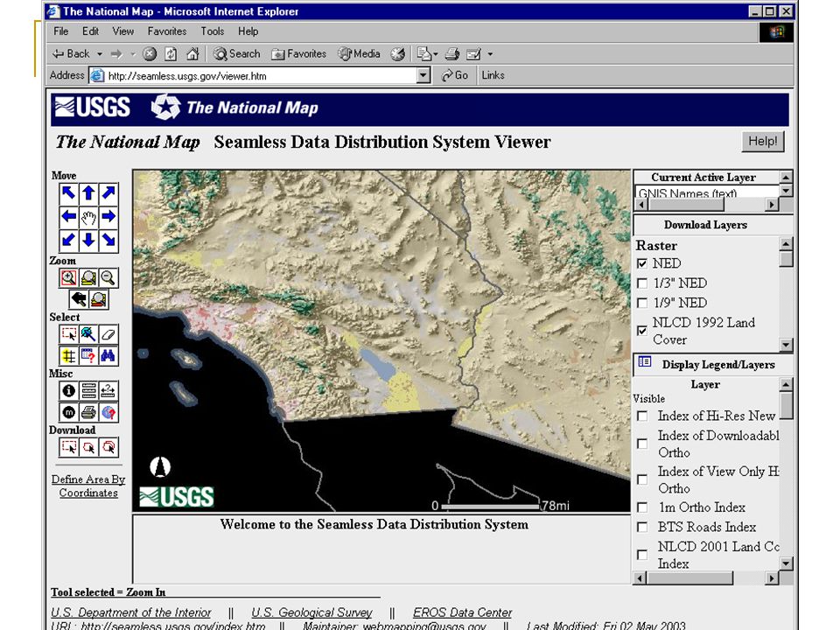Check BTS Roads Index visibility

click(641, 527)
